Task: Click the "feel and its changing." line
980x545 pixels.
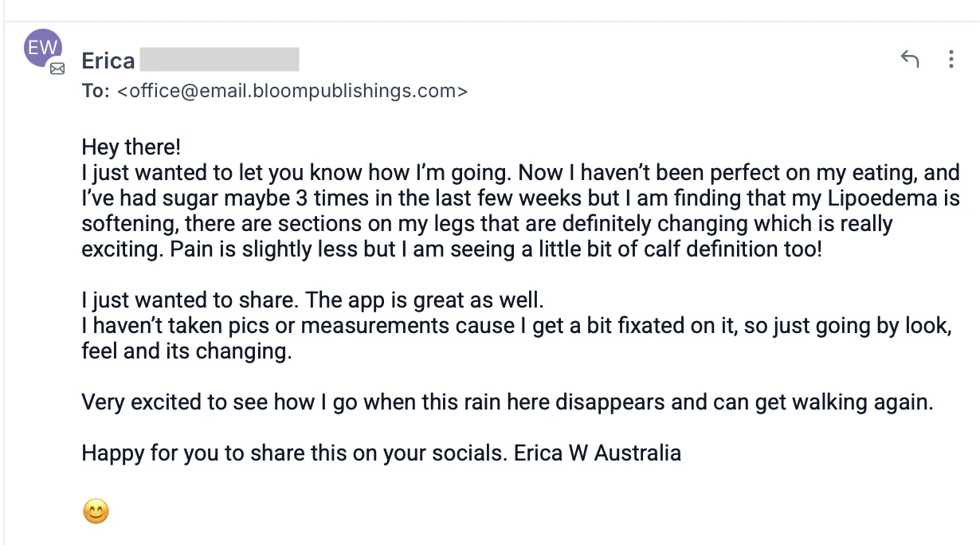Action: coord(186,351)
